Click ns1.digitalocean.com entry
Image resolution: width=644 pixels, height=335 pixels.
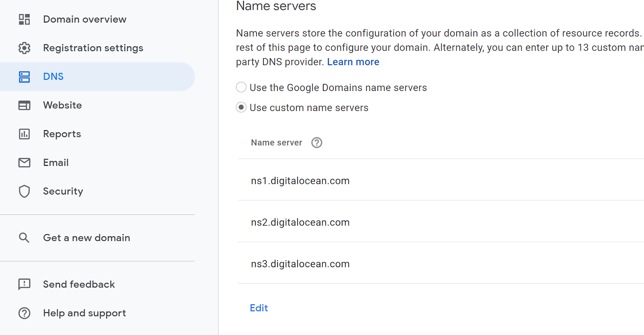point(300,181)
